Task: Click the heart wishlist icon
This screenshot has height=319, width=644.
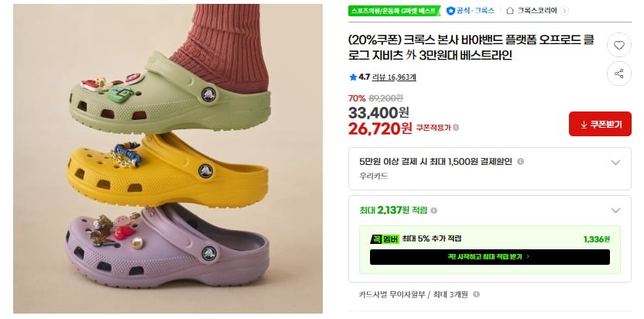Action: tap(619, 45)
